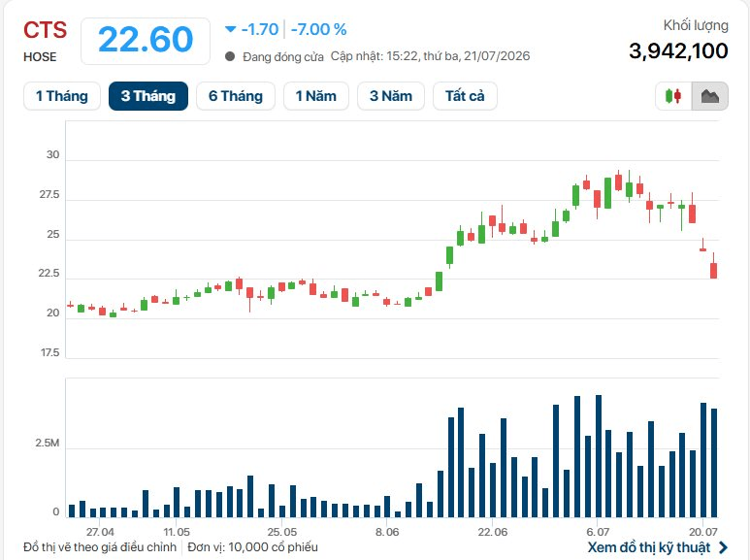Switch to area chart view

click(x=710, y=96)
